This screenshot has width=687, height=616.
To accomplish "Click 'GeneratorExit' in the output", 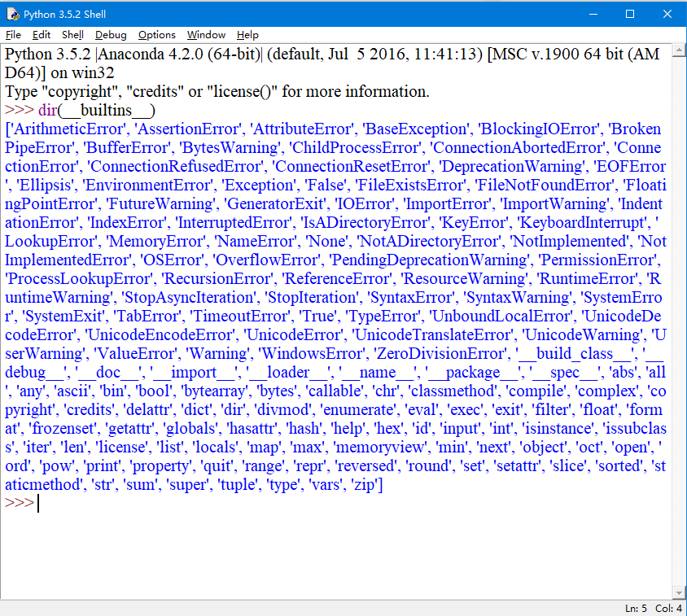I will (x=277, y=203).
